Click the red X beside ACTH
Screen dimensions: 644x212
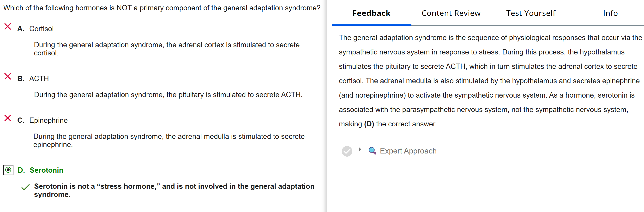coord(8,77)
